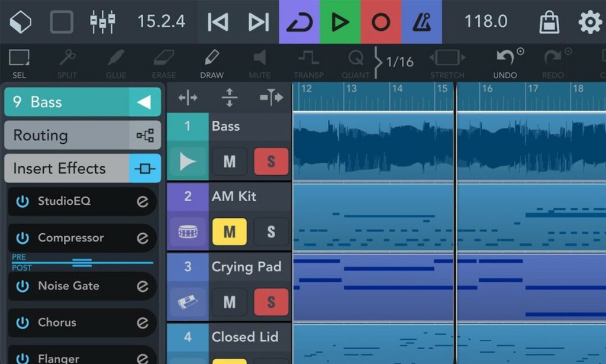Toggle solo on the Bass track
This screenshot has height=364, width=606.
click(271, 162)
